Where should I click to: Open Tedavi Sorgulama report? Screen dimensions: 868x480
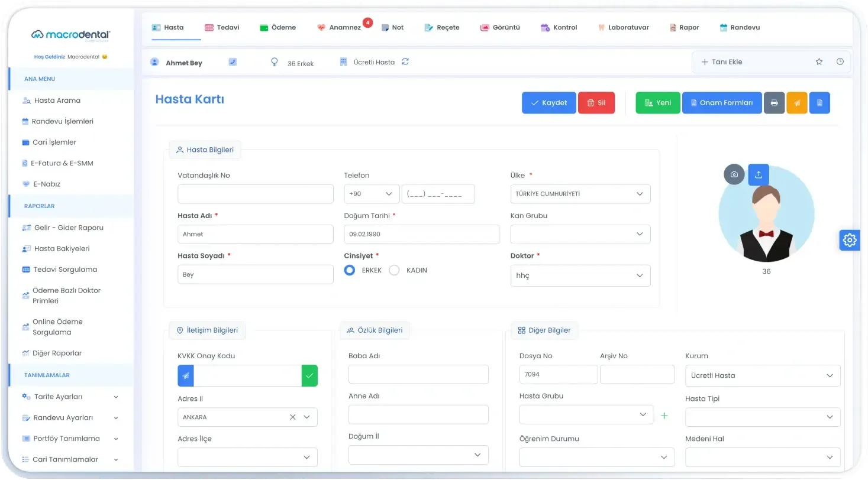point(59,270)
